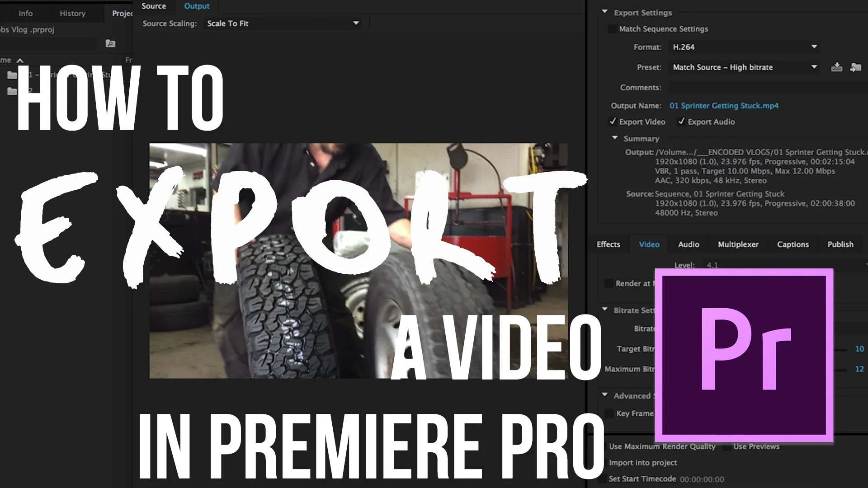The image size is (868, 488).
Task: Open the Preset dropdown menu
Action: point(744,67)
